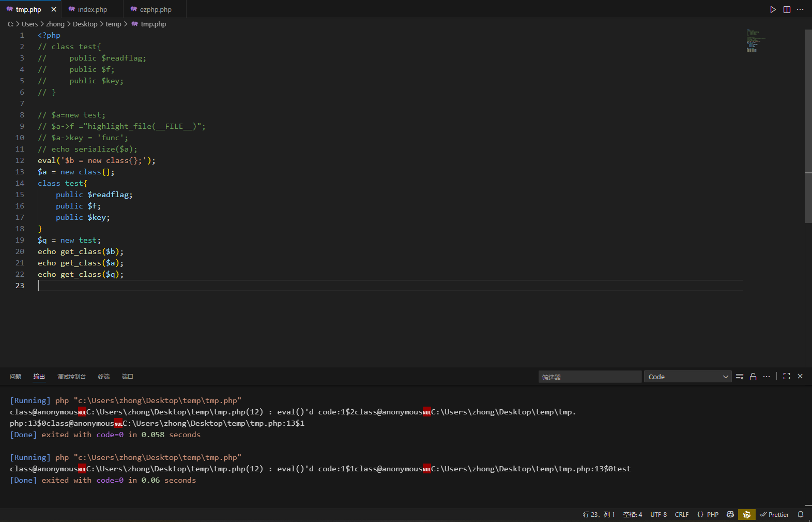Switch to the index.php tab
The height and width of the screenshot is (522, 812).
92,9
